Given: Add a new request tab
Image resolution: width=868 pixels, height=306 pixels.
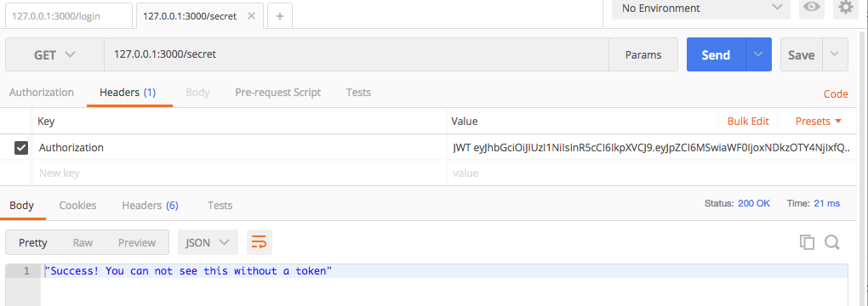Looking at the screenshot, I should click(280, 16).
